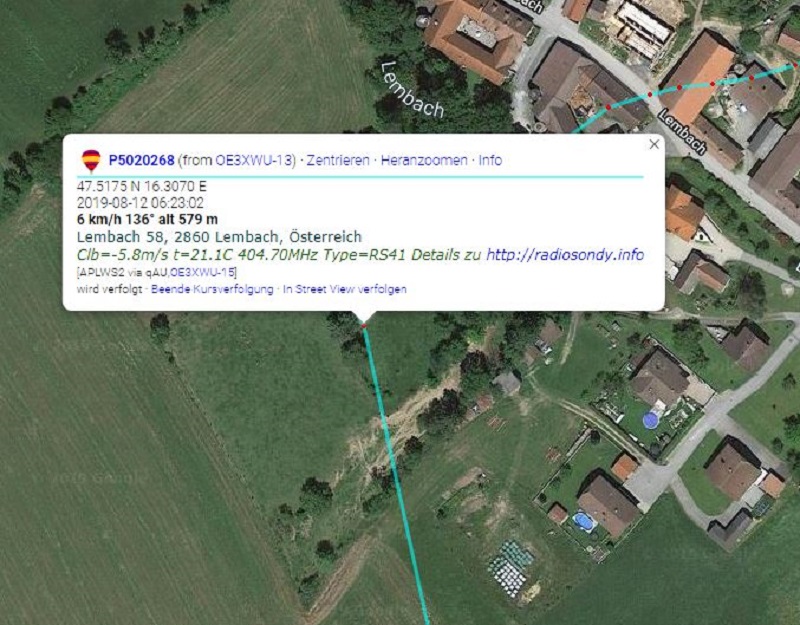Select In Street View verfolgen
Viewport: 800px width, 625px height.
[345, 289]
